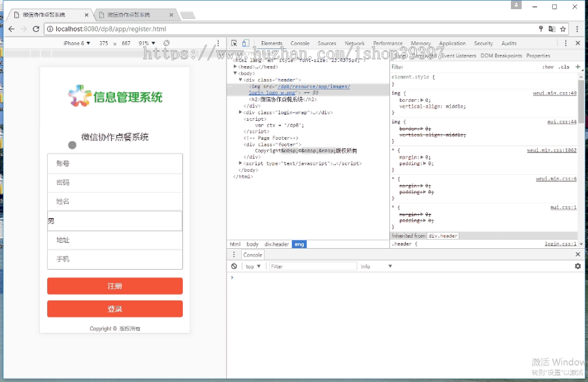
Task: Click the 手机 input field
Action: click(115, 259)
